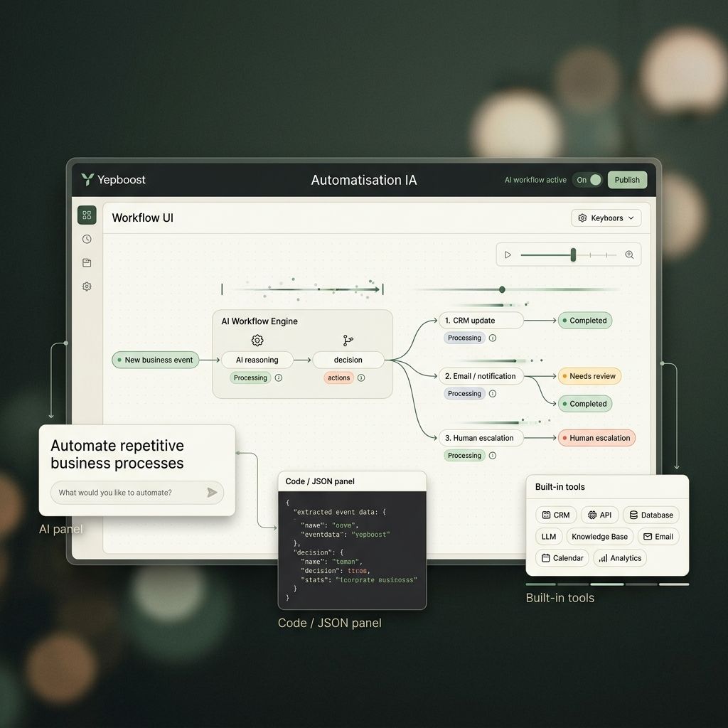Viewport: 728px width, 728px height.
Task: Click the Automatisation IA title
Action: [x=364, y=180]
